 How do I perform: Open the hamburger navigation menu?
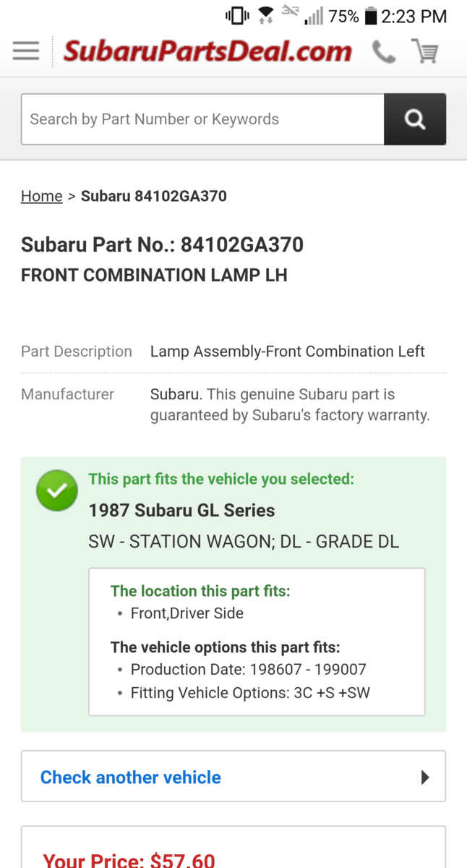pyautogui.click(x=26, y=51)
